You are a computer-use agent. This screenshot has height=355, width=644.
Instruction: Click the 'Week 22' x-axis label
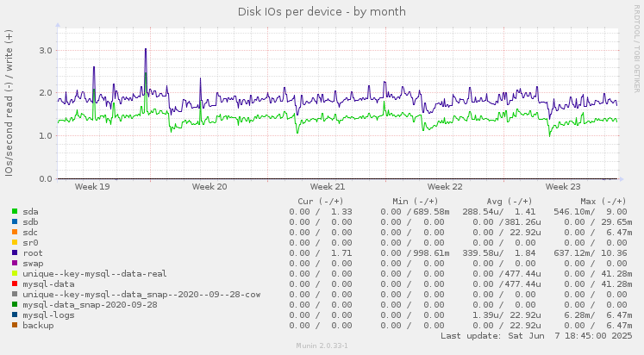tap(445, 187)
